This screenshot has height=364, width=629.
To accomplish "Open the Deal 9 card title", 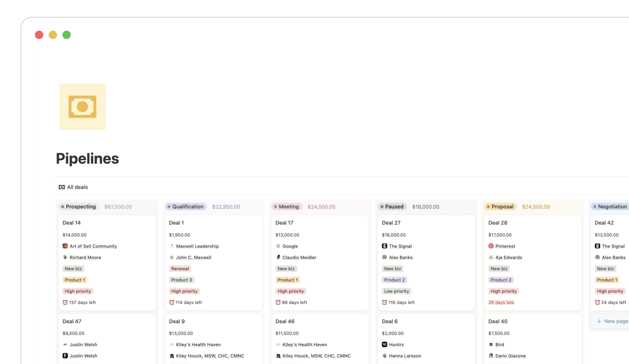I will coord(177,321).
